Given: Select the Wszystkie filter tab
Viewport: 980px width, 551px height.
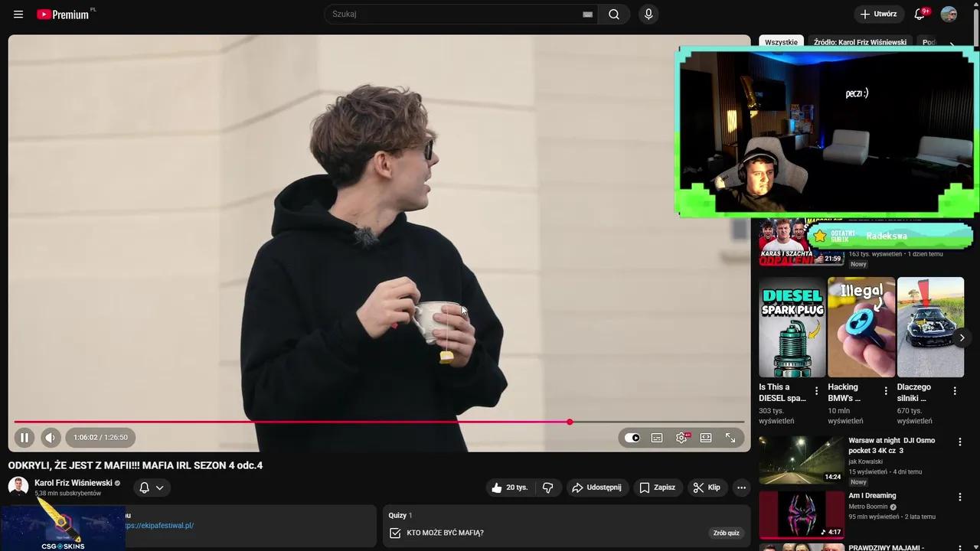Looking at the screenshot, I should point(781,42).
